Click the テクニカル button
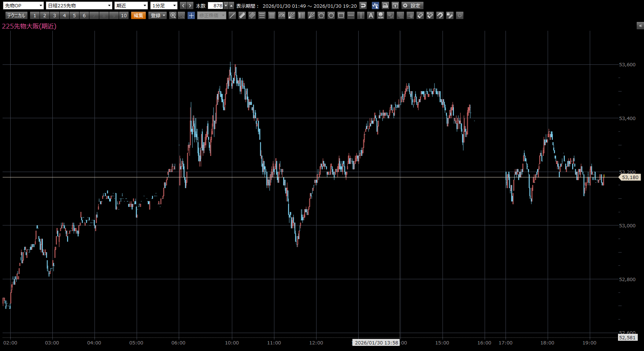The width and height of the screenshot is (644, 351). [x=16, y=15]
